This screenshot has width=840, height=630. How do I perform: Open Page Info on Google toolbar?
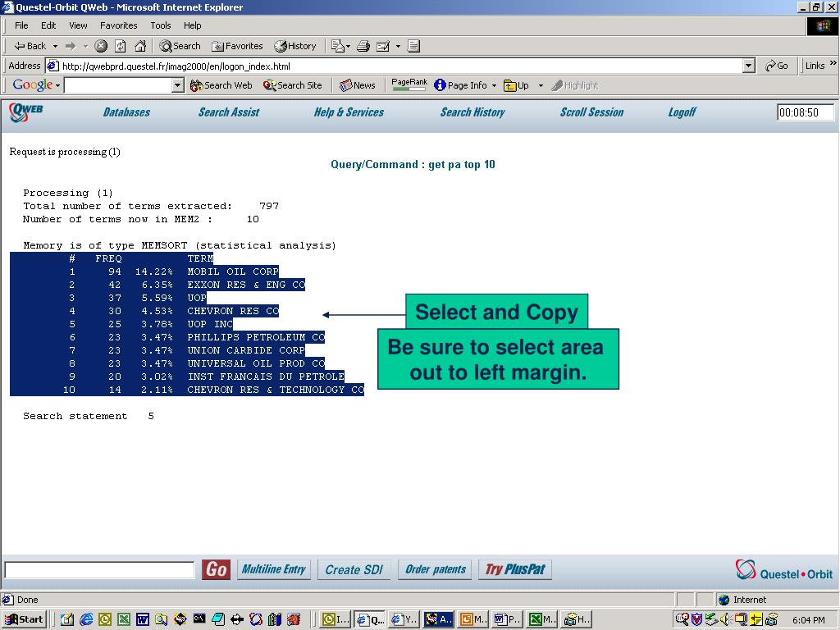[x=461, y=85]
